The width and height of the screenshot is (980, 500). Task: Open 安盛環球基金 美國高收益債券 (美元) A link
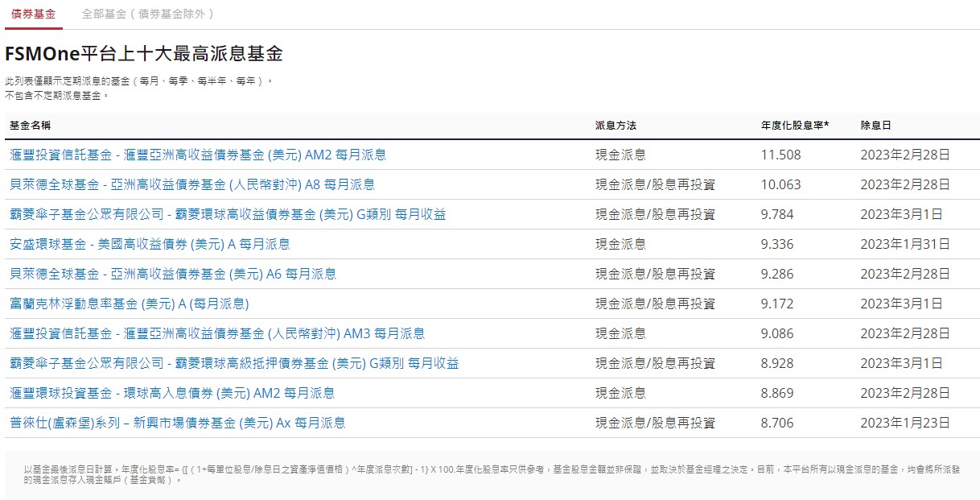pyautogui.click(x=150, y=244)
